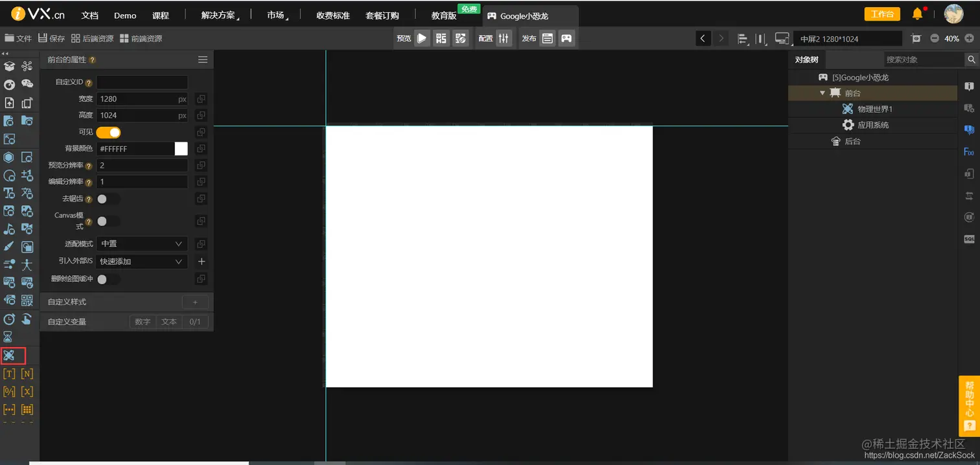The width and height of the screenshot is (980, 465).
Task: Click the 宽度 input field
Action: 142,99
